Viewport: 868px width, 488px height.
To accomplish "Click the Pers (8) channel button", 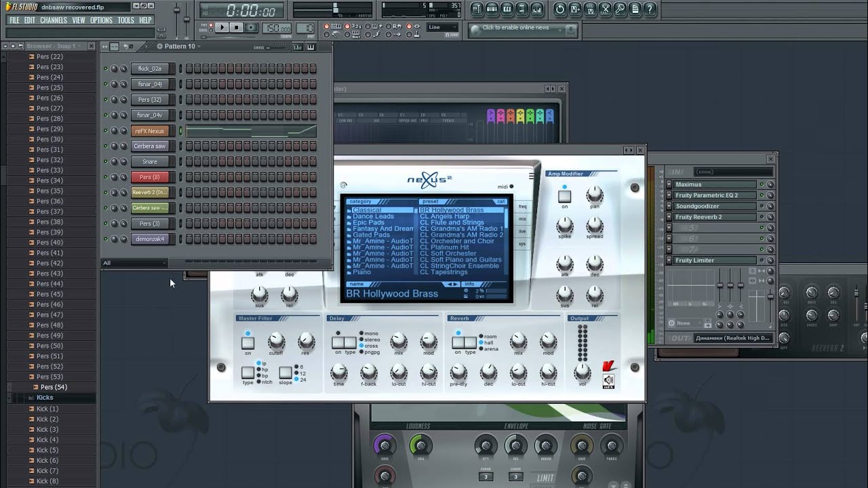I will (x=150, y=178).
